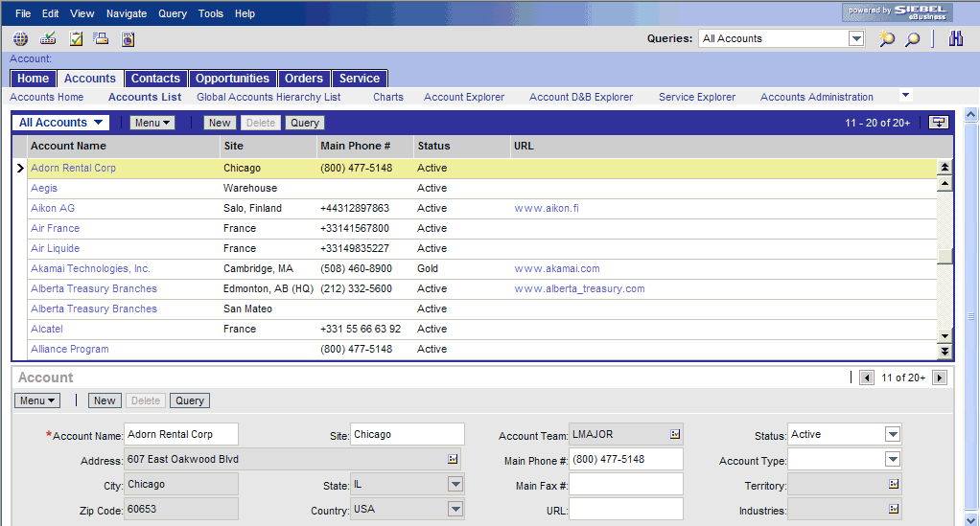Click Query button in list applet
Image resolution: width=980 pixels, height=526 pixels.
click(305, 123)
